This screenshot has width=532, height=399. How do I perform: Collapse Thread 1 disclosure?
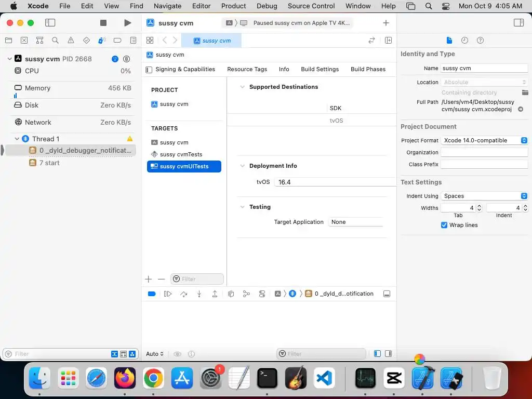coord(17,139)
